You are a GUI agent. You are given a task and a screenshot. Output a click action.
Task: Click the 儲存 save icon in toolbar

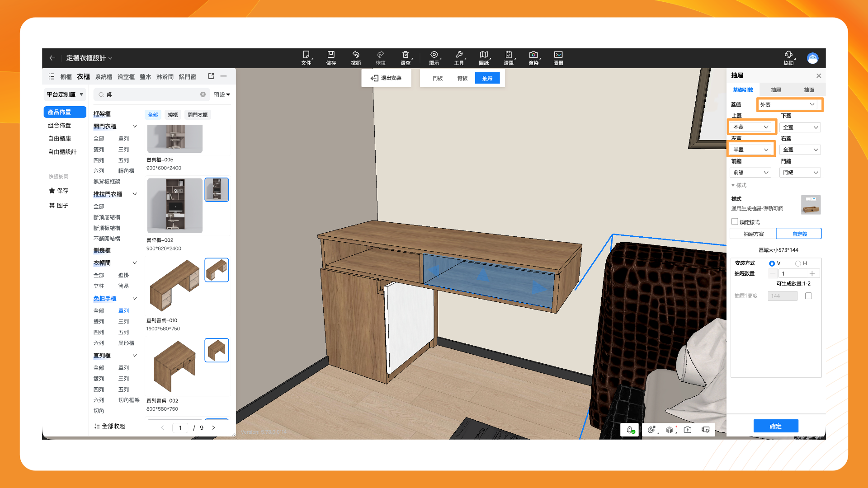pos(331,55)
